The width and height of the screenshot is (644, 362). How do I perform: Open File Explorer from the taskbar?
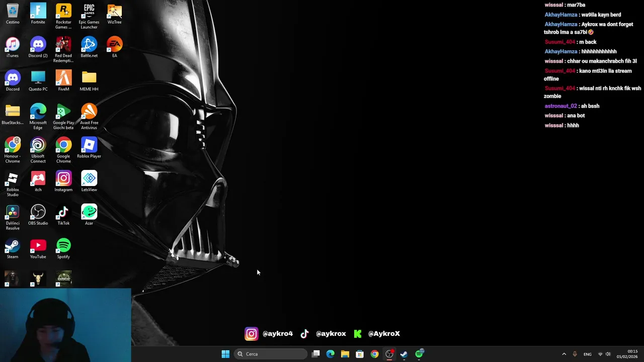click(345, 354)
